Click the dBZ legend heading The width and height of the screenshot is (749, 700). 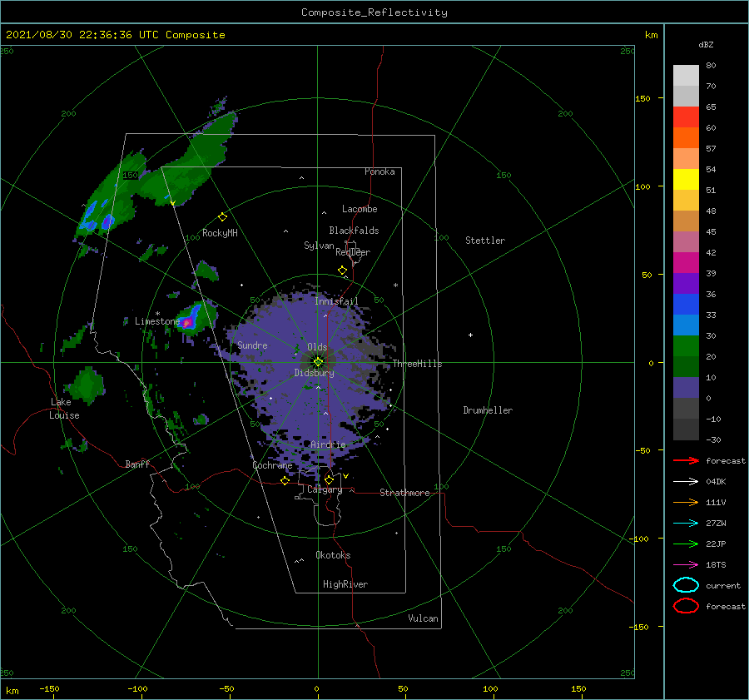tap(706, 44)
